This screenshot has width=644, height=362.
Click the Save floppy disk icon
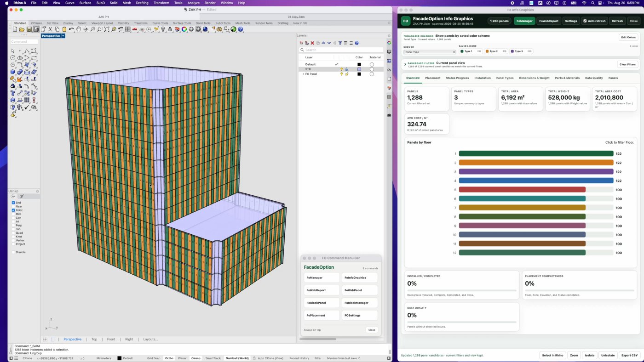[29, 29]
